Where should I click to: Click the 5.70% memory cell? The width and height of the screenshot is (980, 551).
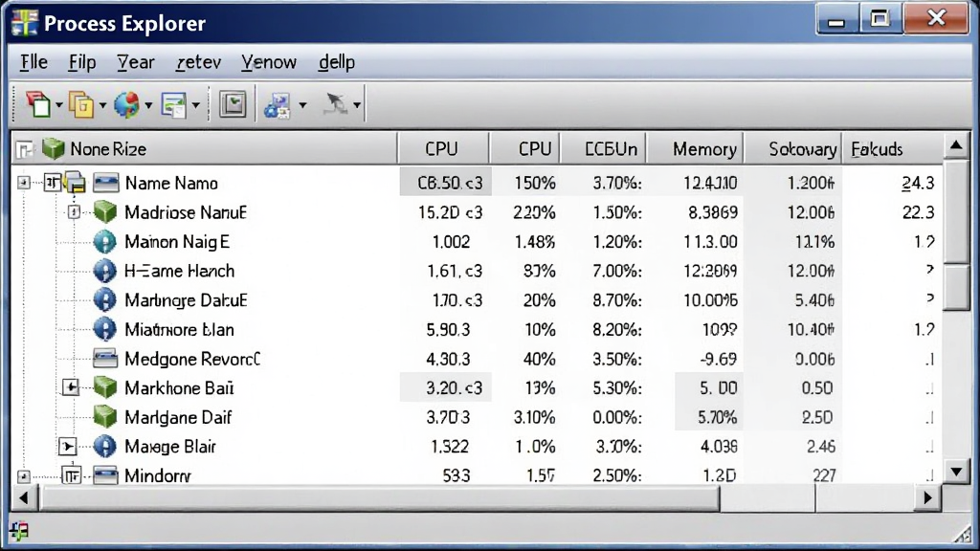[x=709, y=417]
